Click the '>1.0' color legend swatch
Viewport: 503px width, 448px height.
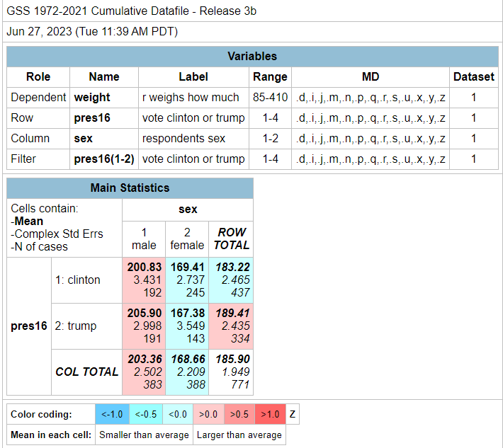click(270, 414)
